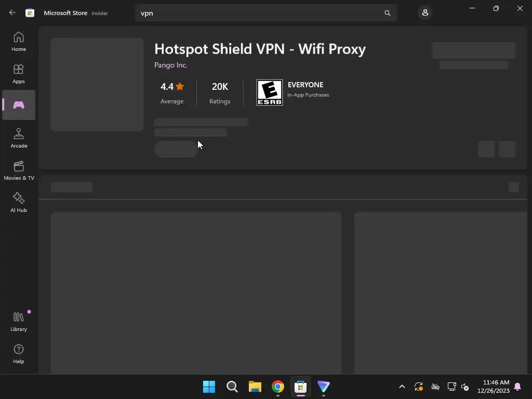Open the user account profile icon
This screenshot has height=399, width=532.
pos(425,13)
